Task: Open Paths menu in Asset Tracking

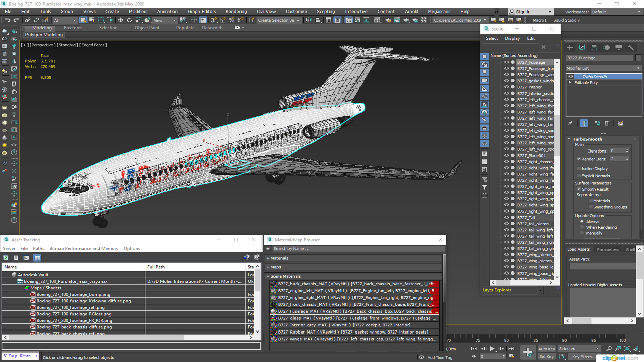Action: pyautogui.click(x=38, y=249)
